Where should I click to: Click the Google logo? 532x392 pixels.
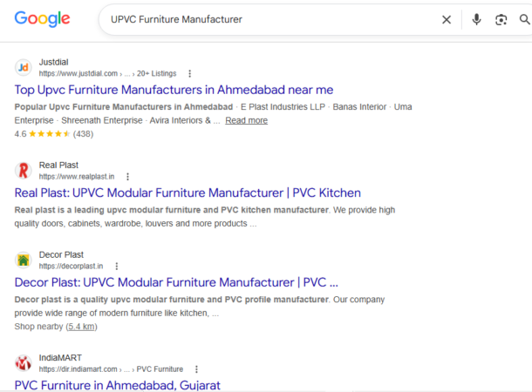click(42, 19)
